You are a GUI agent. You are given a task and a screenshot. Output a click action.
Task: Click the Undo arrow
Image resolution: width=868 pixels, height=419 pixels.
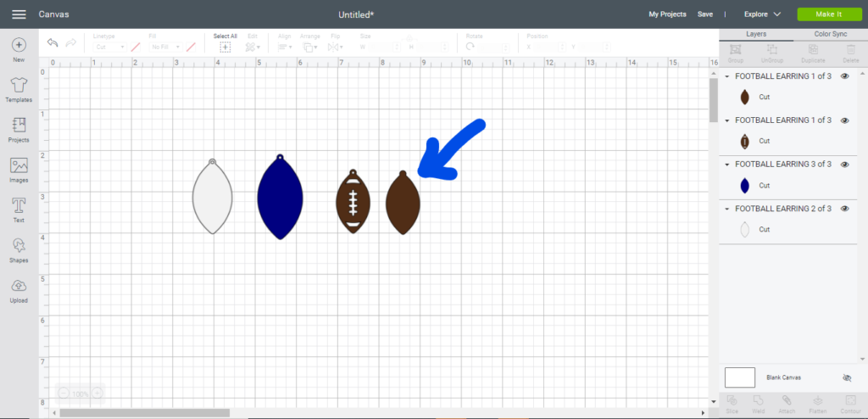(53, 42)
